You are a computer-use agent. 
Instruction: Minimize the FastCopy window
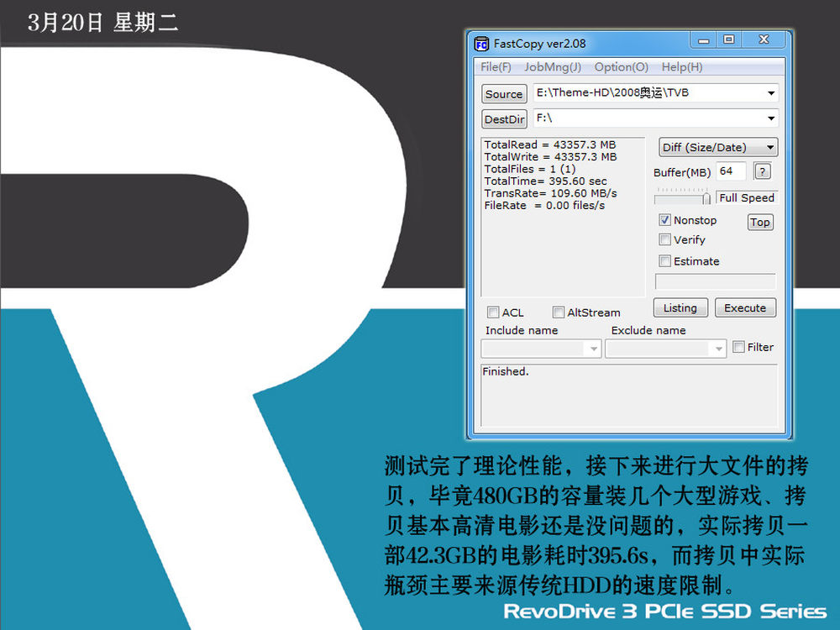[x=704, y=39]
